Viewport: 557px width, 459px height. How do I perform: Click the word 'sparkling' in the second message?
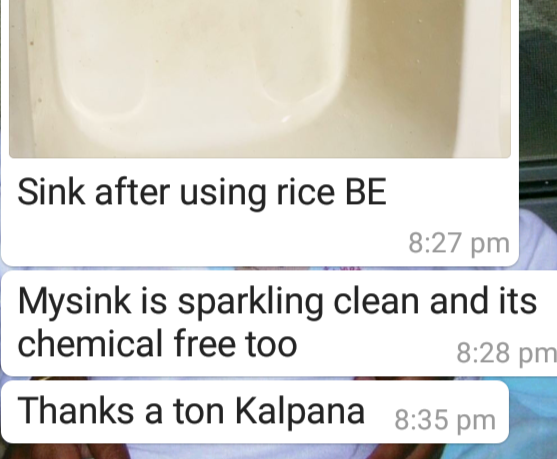pos(250,303)
